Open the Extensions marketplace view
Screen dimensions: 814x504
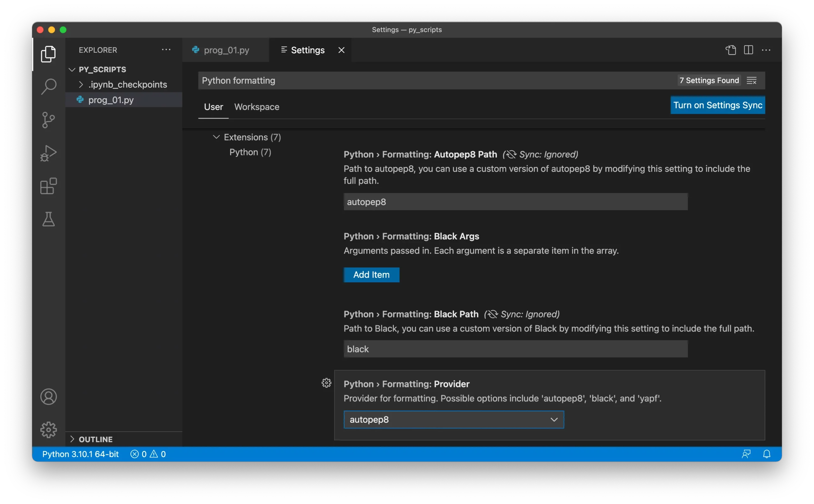click(x=49, y=186)
